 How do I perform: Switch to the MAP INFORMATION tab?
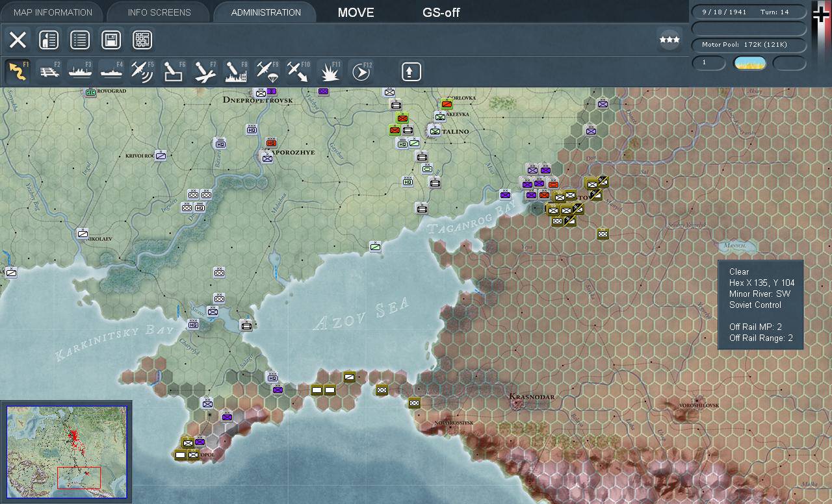click(x=53, y=12)
